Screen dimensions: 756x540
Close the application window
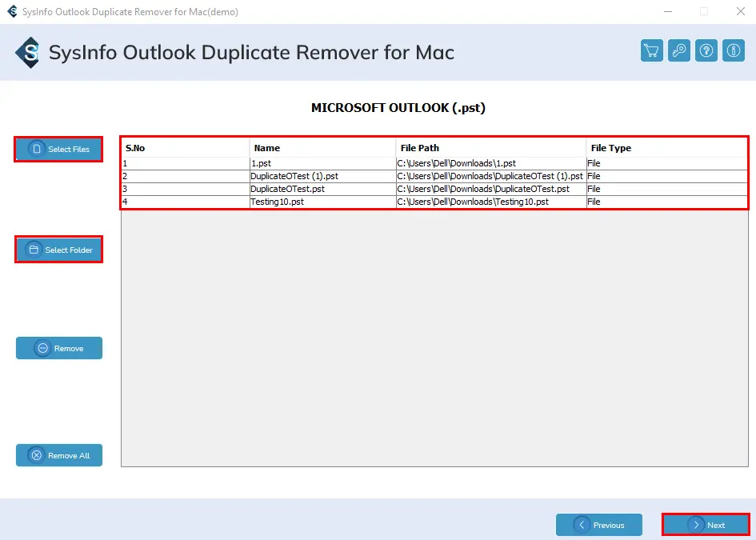pos(741,11)
